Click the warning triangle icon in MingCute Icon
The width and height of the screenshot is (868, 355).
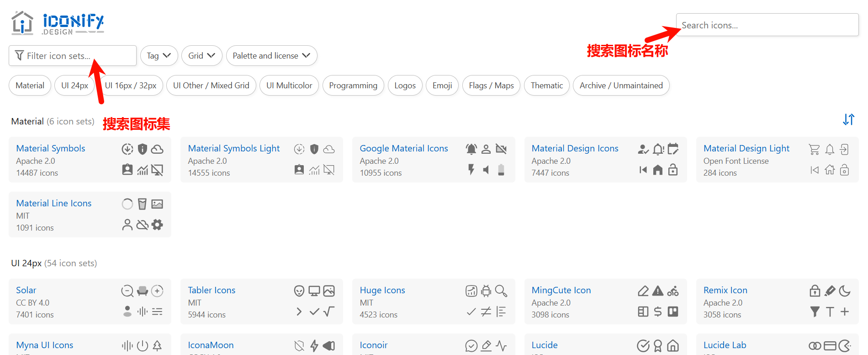pos(658,291)
